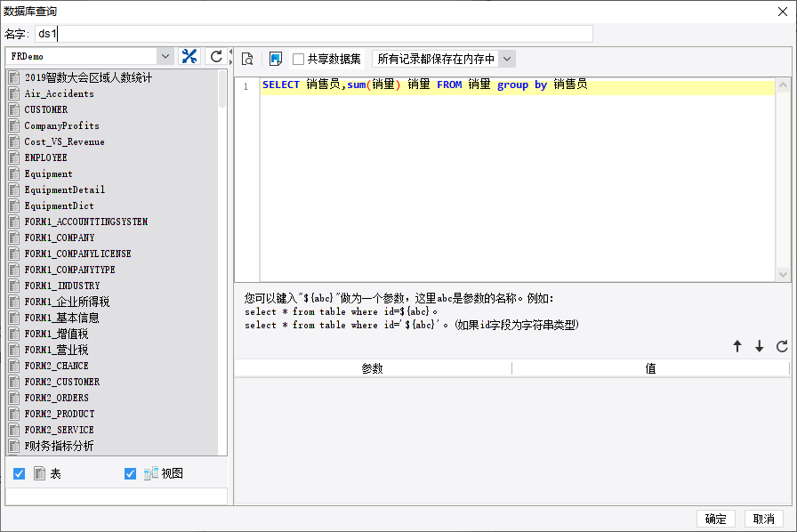Viewport: 797px width, 532px height.
Task: Click the 值 column header
Action: pos(650,368)
